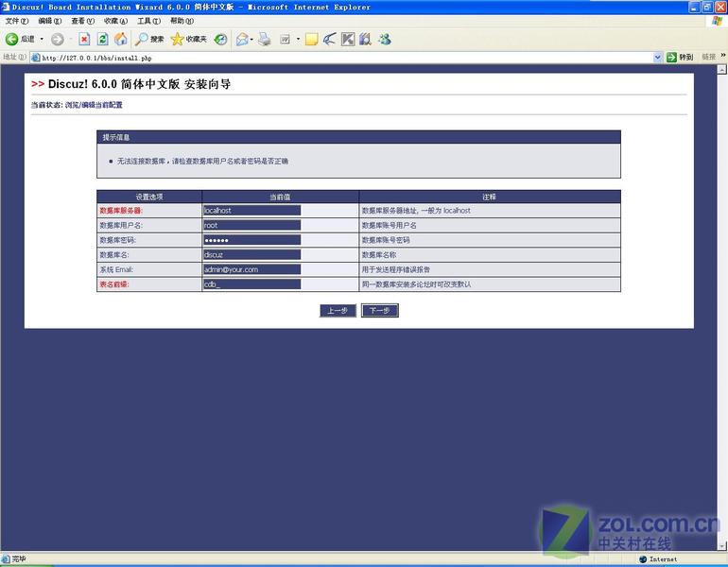The height and width of the screenshot is (567, 728).
Task: Click the 下一步 (next step) button
Action: 380,310
